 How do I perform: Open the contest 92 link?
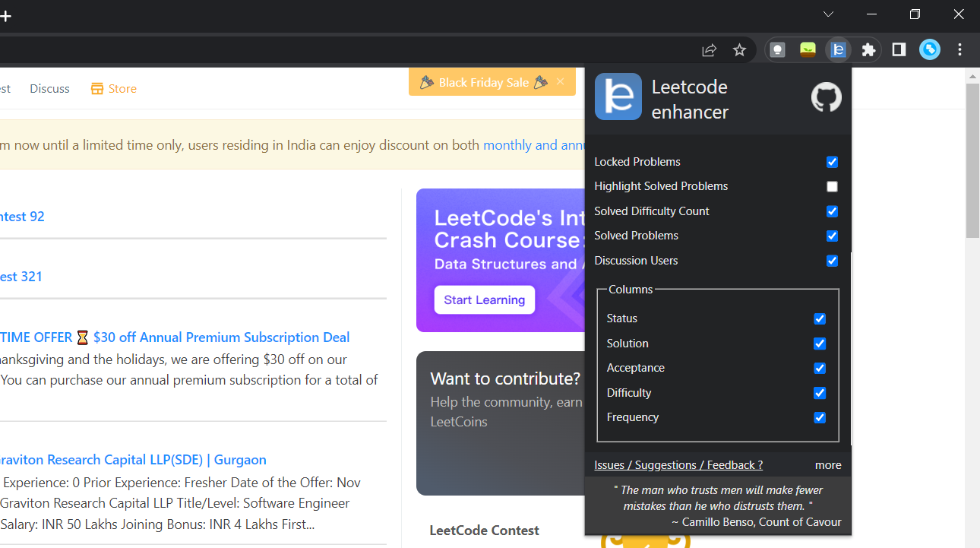[22, 217]
